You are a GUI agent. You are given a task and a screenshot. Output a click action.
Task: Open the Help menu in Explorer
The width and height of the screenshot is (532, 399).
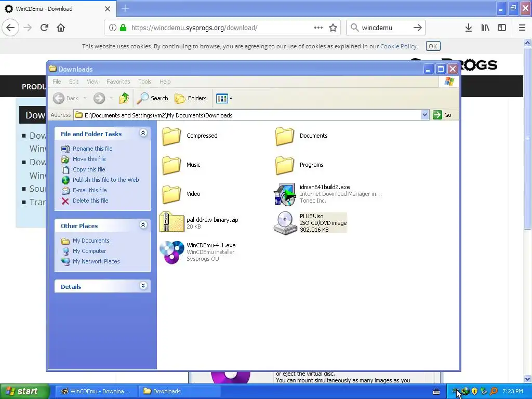tap(165, 82)
